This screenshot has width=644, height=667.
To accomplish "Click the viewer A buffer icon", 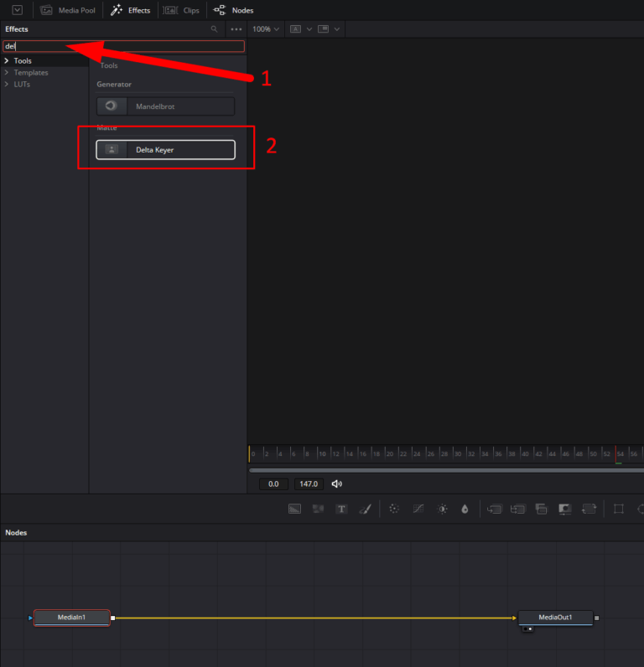I will 295,29.
